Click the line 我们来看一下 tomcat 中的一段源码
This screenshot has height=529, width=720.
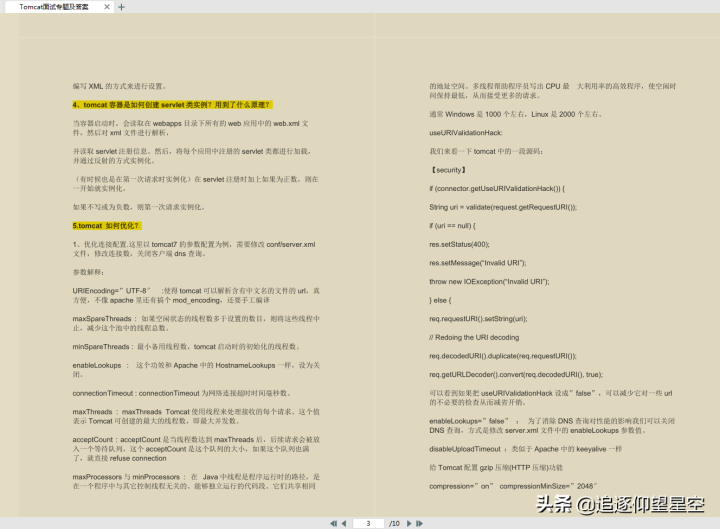[486, 151]
